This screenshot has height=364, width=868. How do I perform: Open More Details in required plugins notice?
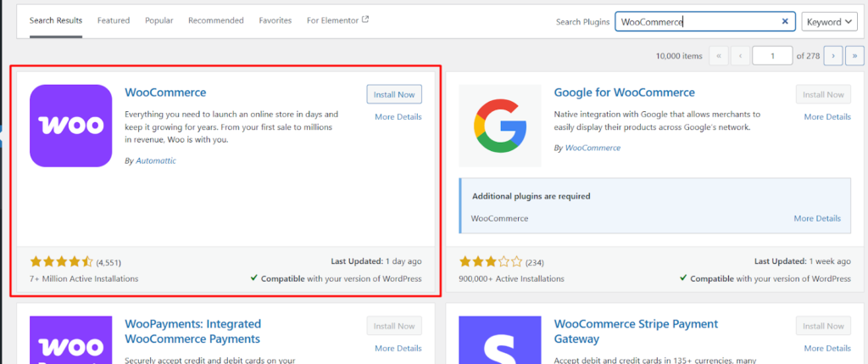(x=817, y=218)
